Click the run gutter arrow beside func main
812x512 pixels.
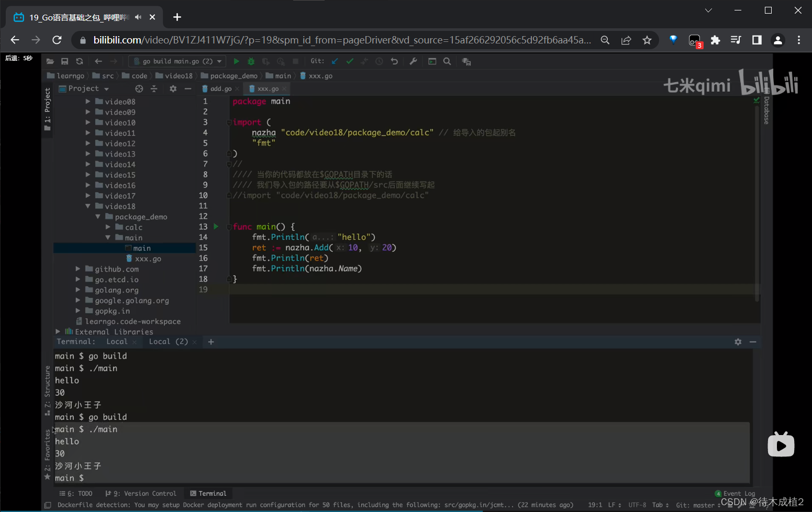coord(216,227)
